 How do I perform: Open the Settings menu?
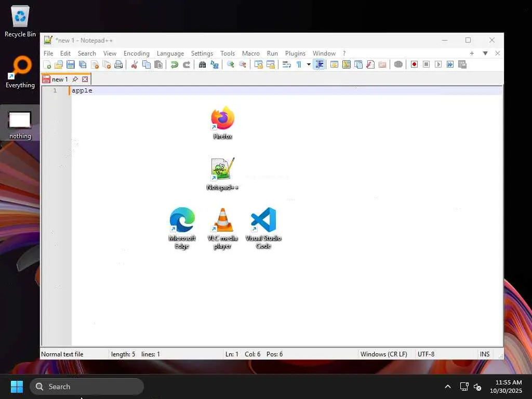click(202, 54)
